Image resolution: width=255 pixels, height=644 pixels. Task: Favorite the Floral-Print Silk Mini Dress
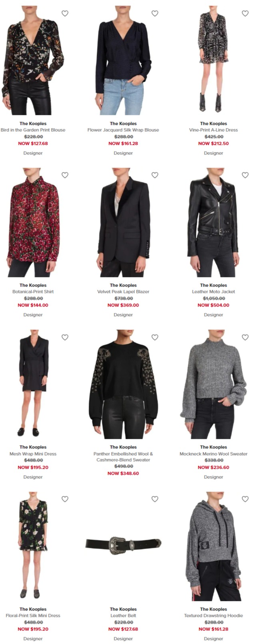[65, 499]
